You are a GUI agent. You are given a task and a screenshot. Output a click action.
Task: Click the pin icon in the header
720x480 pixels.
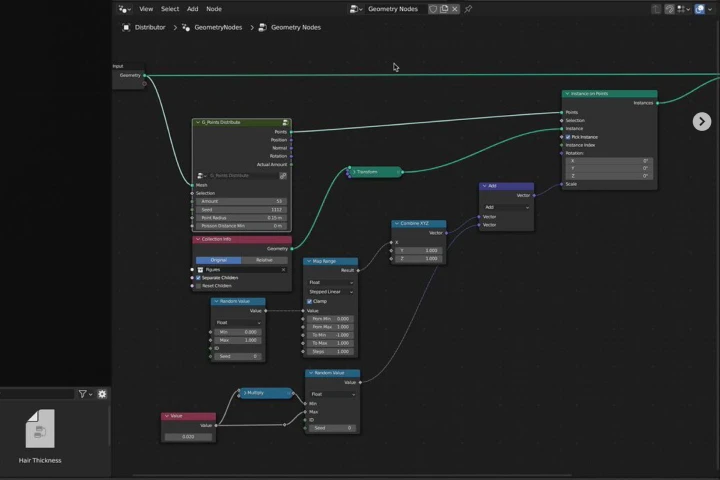[468, 9]
